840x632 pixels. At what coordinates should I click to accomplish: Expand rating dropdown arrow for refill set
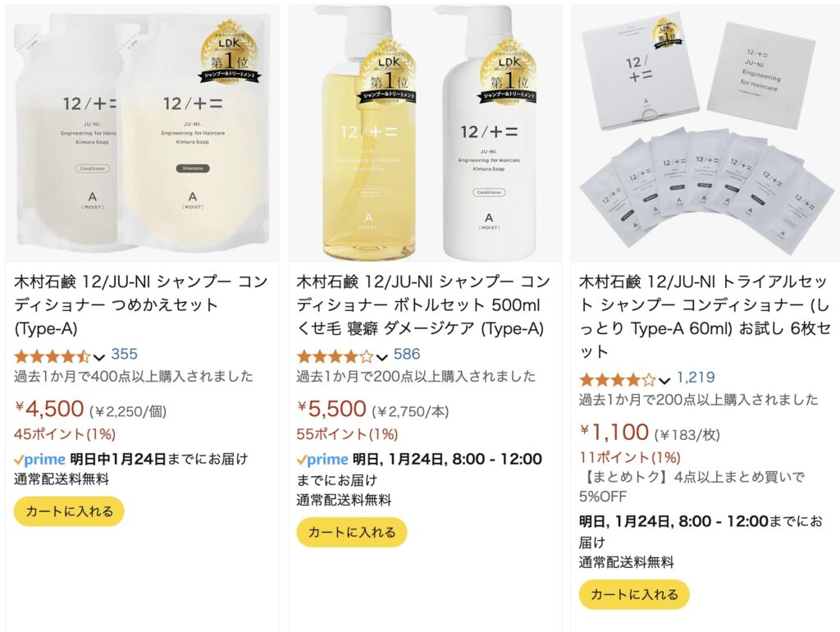click(98, 357)
